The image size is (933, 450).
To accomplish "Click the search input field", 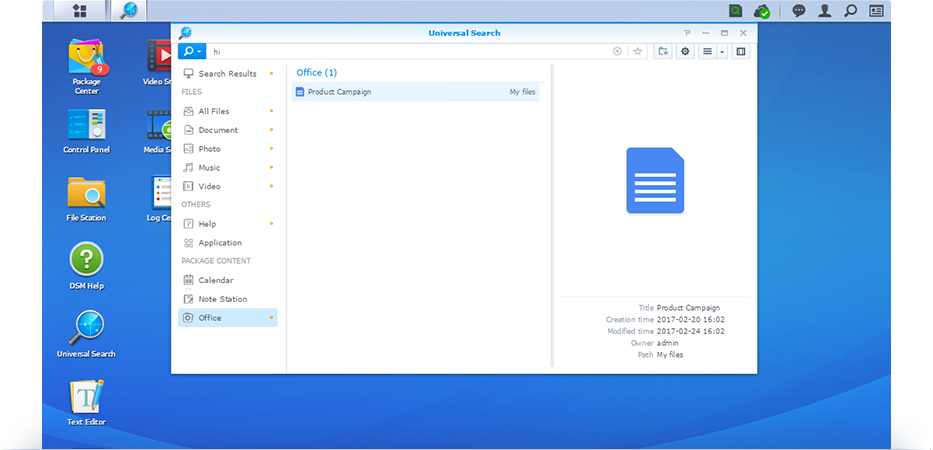I will (x=411, y=52).
